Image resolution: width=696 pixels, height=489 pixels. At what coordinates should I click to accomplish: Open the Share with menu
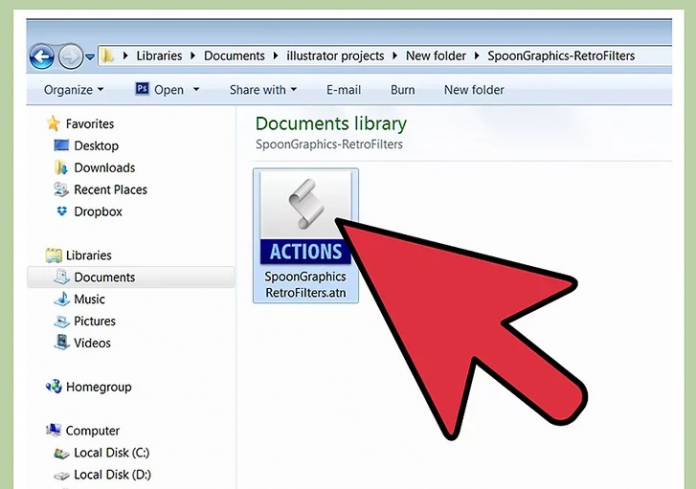pos(264,90)
